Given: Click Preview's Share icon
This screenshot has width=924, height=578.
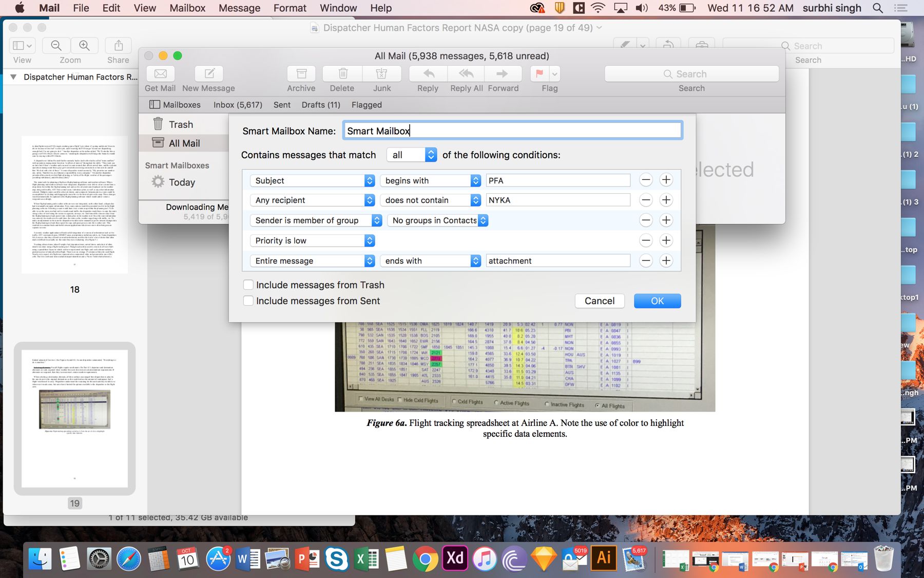Looking at the screenshot, I should [x=119, y=46].
